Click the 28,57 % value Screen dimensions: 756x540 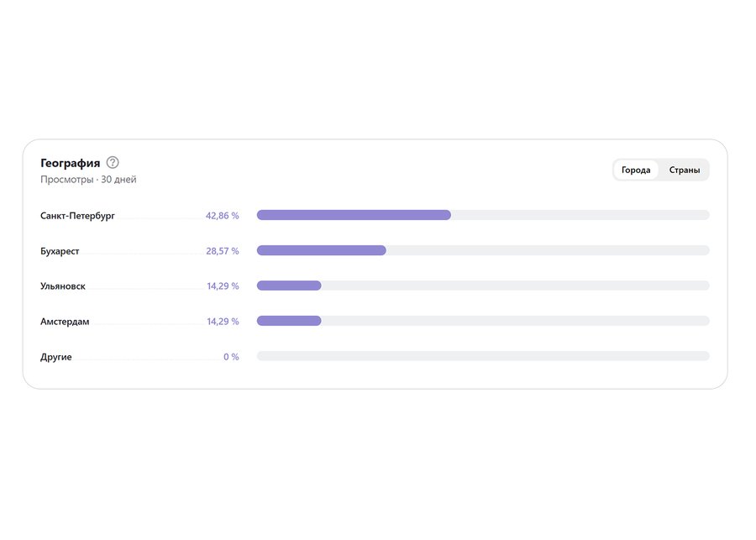pos(222,251)
